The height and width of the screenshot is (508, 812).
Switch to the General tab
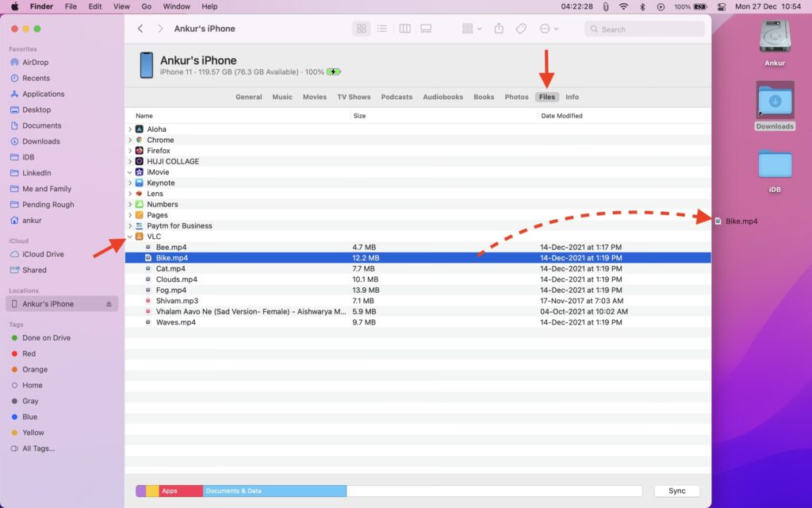tap(248, 97)
